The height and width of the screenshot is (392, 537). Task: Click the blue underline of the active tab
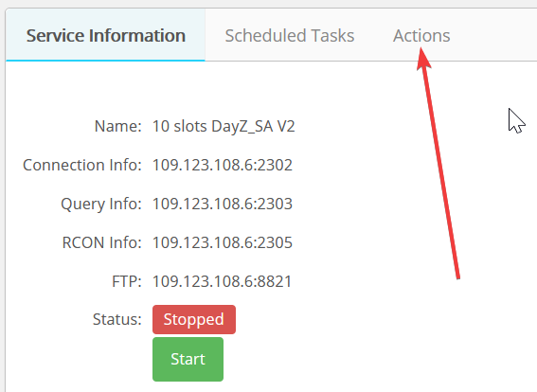(x=105, y=61)
